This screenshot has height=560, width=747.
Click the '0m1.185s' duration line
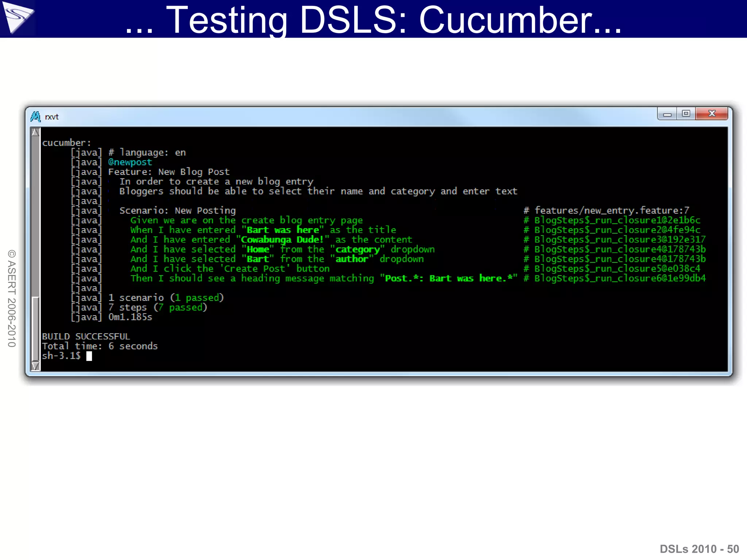point(130,317)
